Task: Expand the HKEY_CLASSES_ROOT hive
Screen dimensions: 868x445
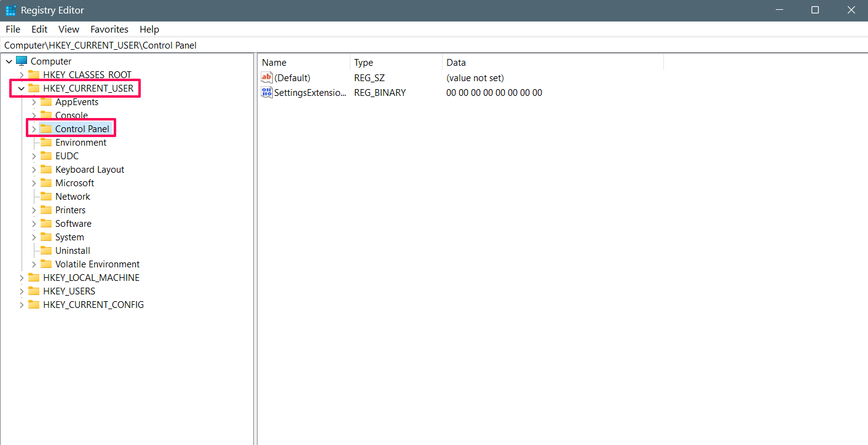Action: click(x=22, y=75)
